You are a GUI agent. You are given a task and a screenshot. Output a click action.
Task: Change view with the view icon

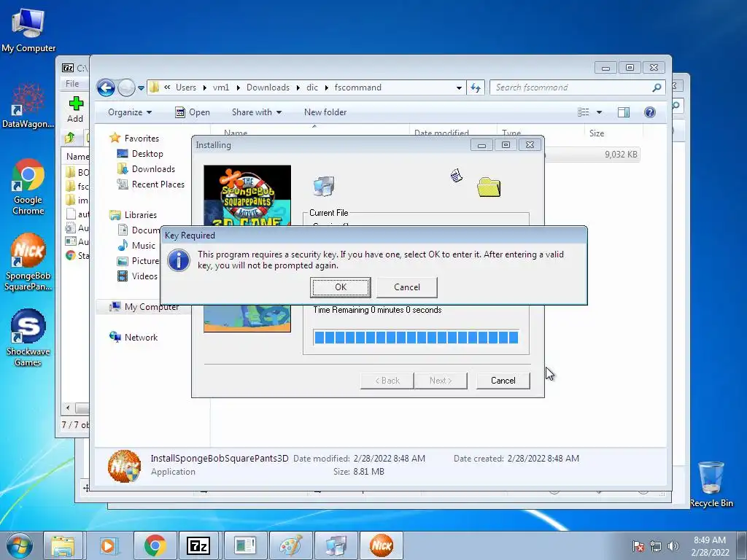(x=584, y=112)
